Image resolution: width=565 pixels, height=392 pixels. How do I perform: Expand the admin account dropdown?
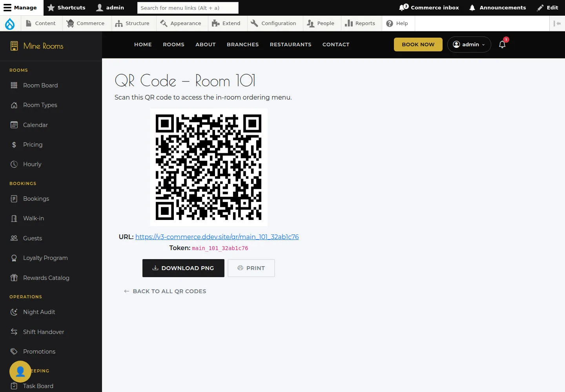tap(469, 44)
